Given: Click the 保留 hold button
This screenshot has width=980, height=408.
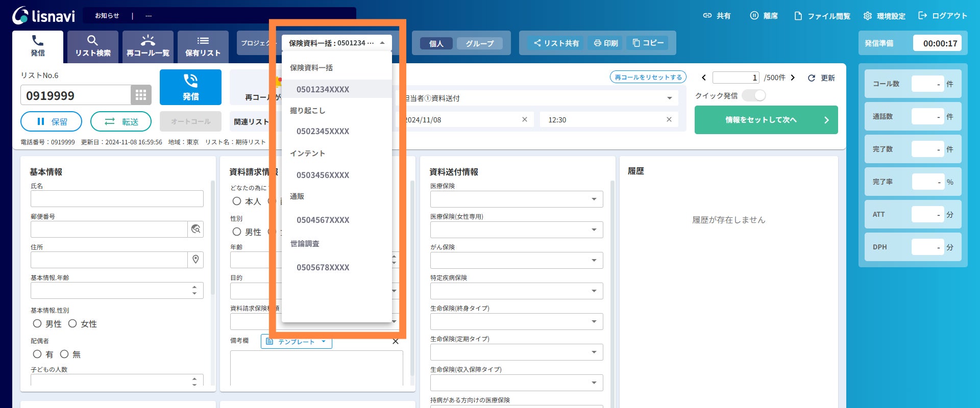Looking at the screenshot, I should pos(51,121).
